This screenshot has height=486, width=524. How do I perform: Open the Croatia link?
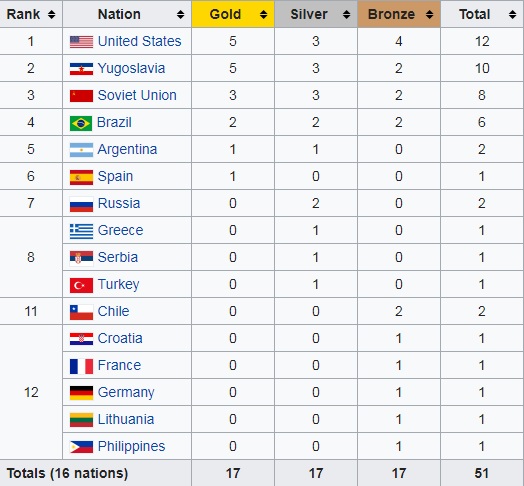point(120,338)
